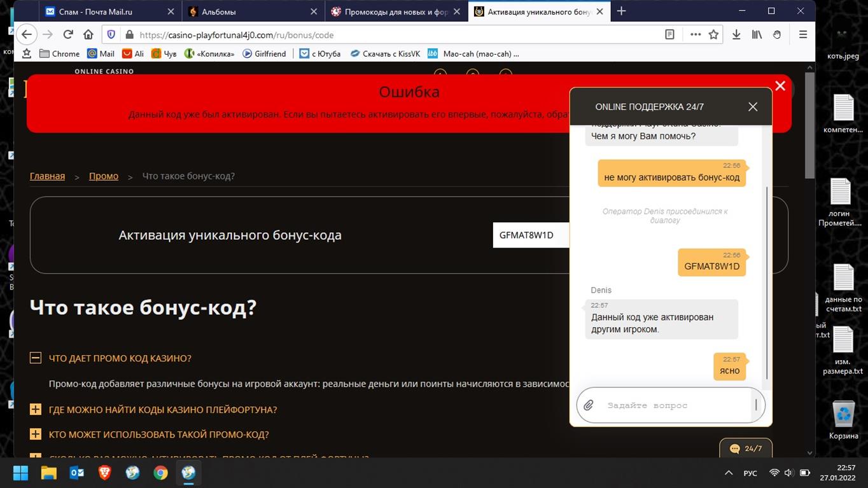
Task: Toggle reader view icon in address bar
Action: tap(669, 35)
